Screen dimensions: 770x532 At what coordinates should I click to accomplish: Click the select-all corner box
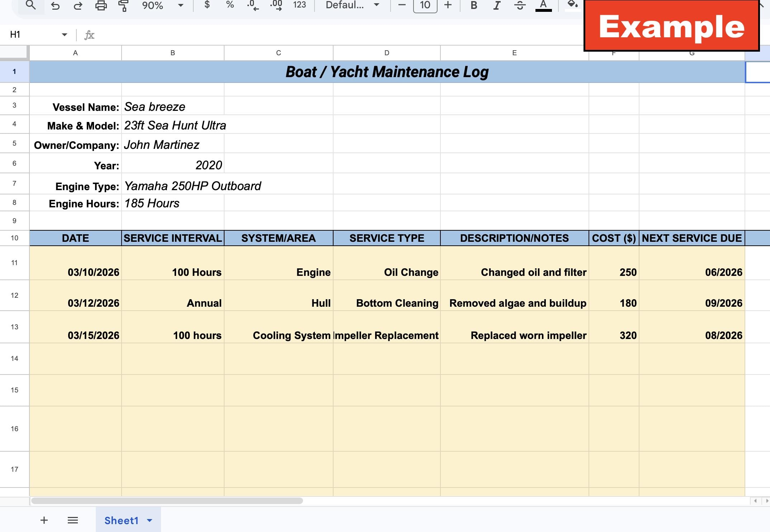pyautogui.click(x=14, y=52)
